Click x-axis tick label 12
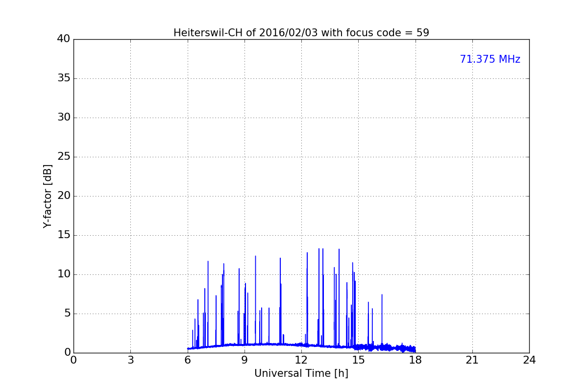The width and height of the screenshot is (588, 392). [301, 360]
